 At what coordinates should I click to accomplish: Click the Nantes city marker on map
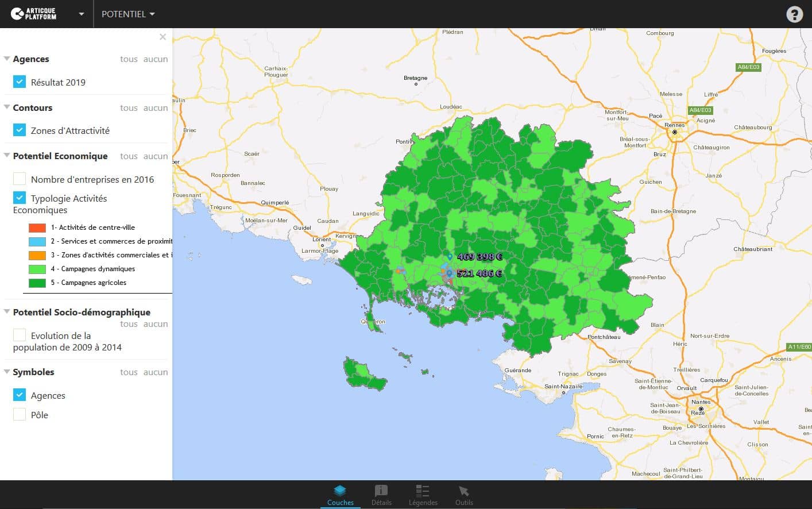701,409
